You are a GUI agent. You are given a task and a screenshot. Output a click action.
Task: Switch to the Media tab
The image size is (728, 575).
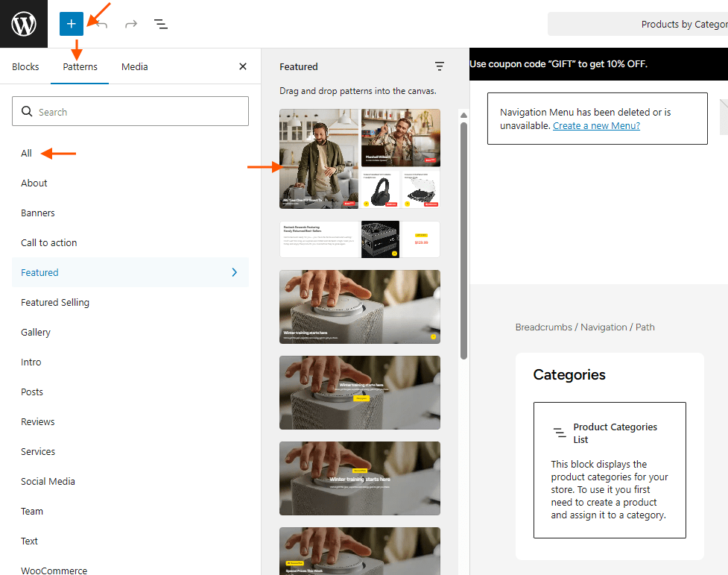point(134,66)
